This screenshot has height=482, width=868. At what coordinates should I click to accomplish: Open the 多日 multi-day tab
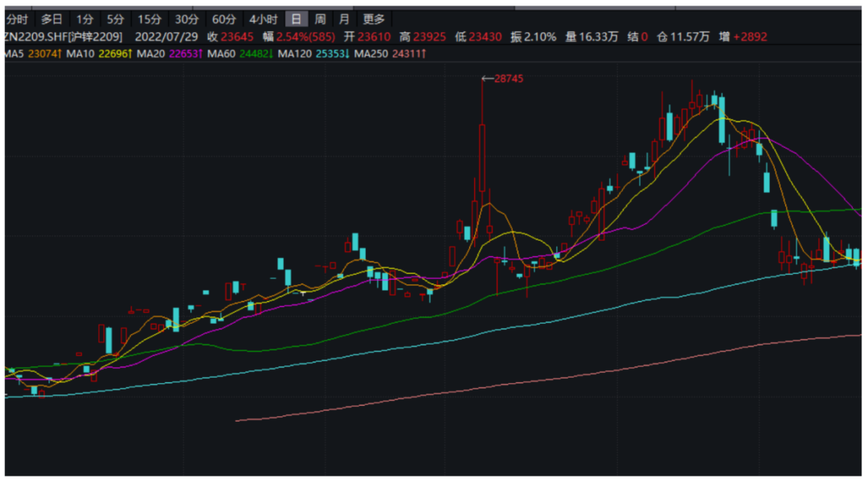[51, 19]
